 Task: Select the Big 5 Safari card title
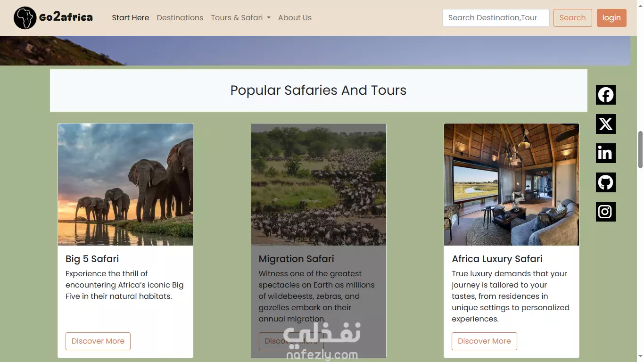(x=92, y=259)
